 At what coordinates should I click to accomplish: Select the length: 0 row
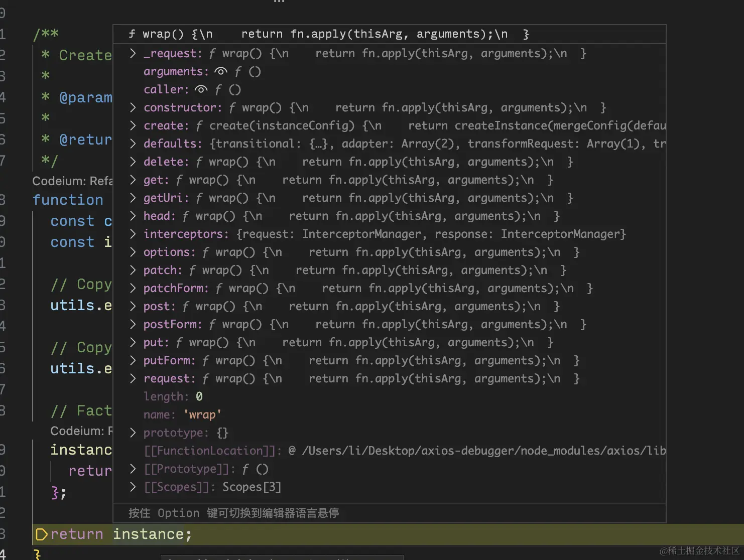(389, 397)
